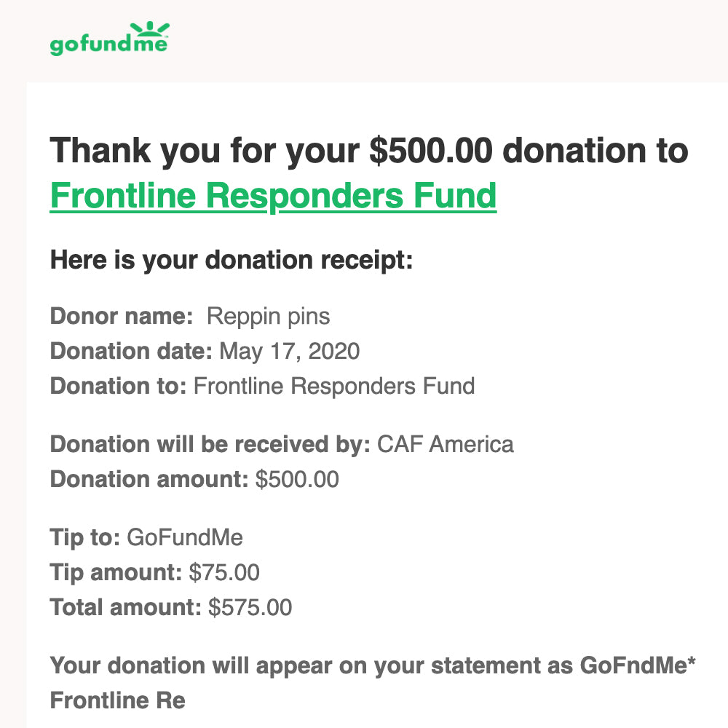Click the 'Total amount:' label
The width and height of the screenshot is (728, 728).
[125, 607]
